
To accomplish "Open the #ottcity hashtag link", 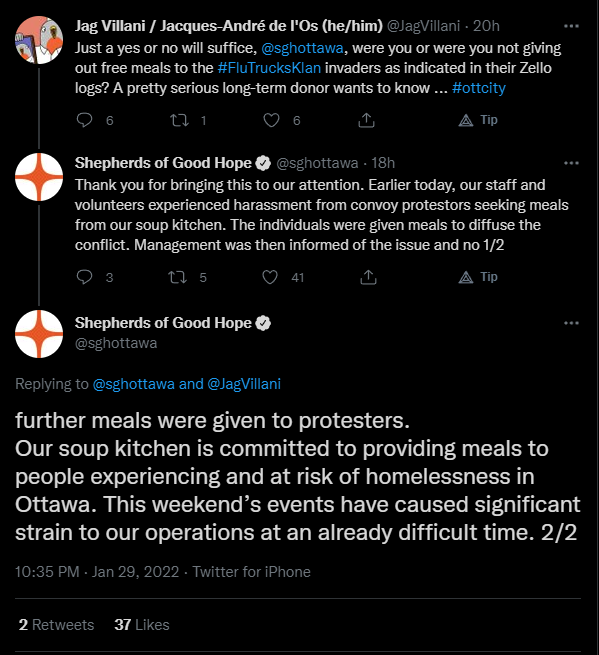I will [479, 88].
